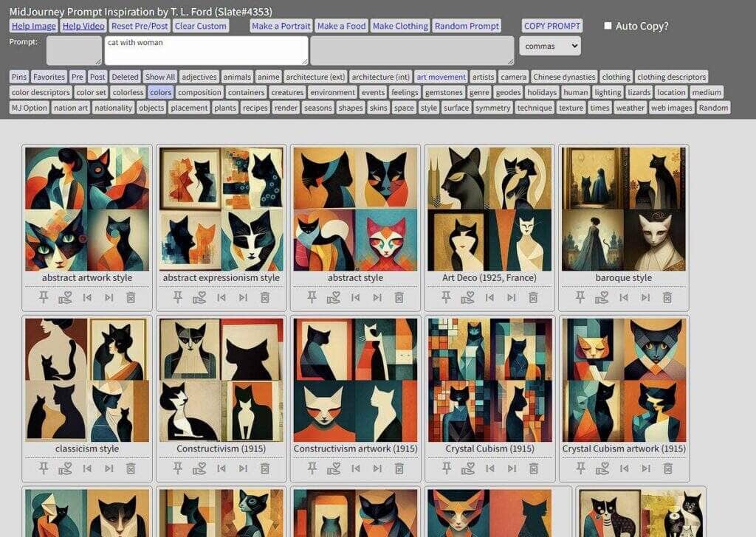Click Make a Portrait button
The width and height of the screenshot is (756, 537).
[281, 26]
